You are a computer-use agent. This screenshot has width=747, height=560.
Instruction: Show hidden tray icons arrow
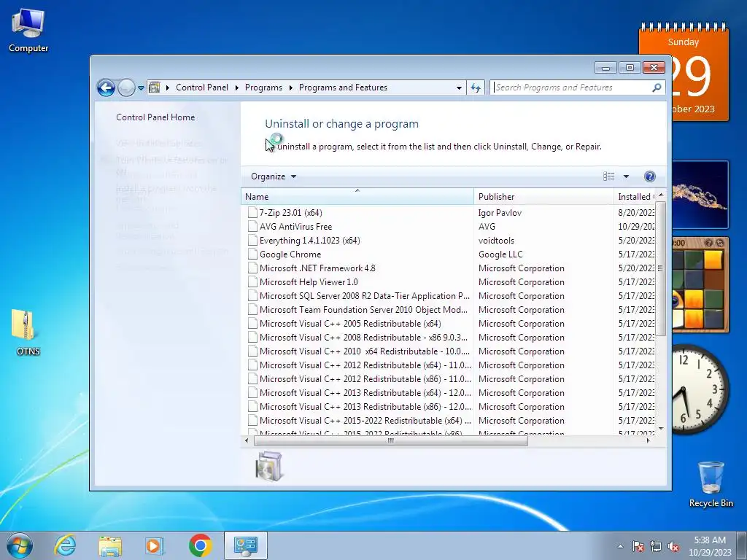620,546
